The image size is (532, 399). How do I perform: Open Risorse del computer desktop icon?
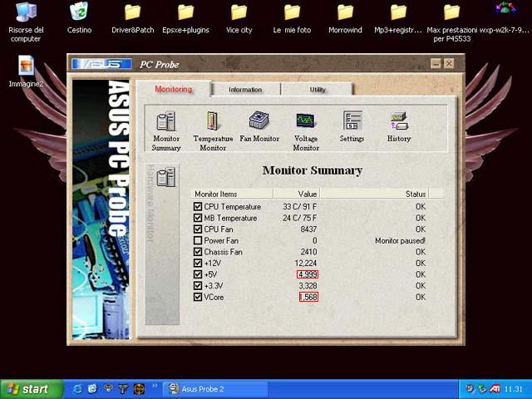(26, 12)
